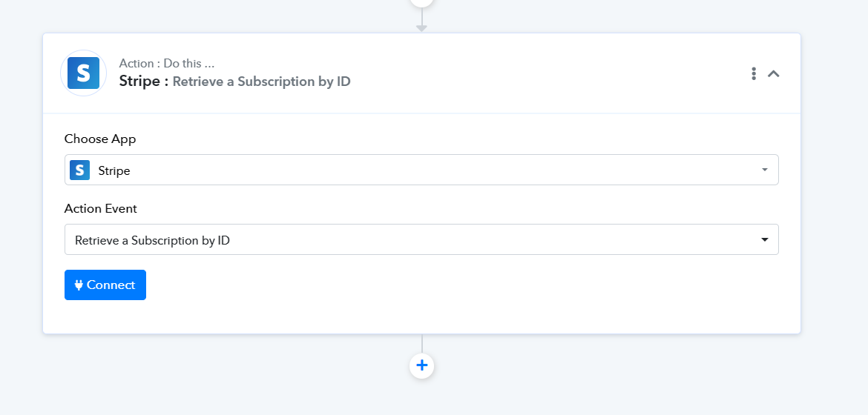Click the plug icon on the Connect button
868x415 pixels.
click(x=79, y=285)
